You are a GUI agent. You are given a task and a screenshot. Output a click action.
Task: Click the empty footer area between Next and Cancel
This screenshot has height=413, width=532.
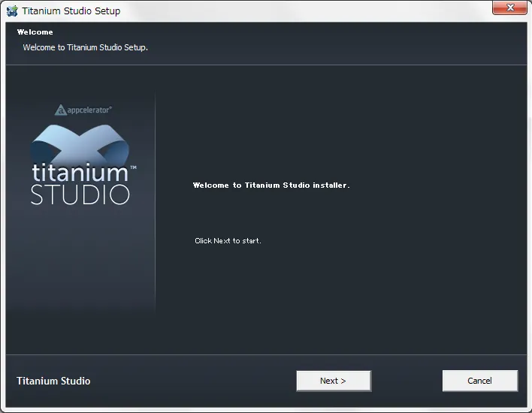tap(407, 381)
